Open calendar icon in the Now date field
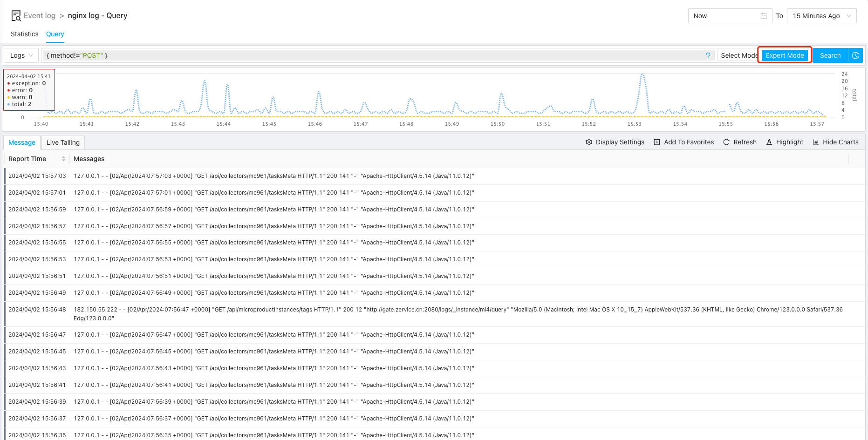 click(x=763, y=16)
